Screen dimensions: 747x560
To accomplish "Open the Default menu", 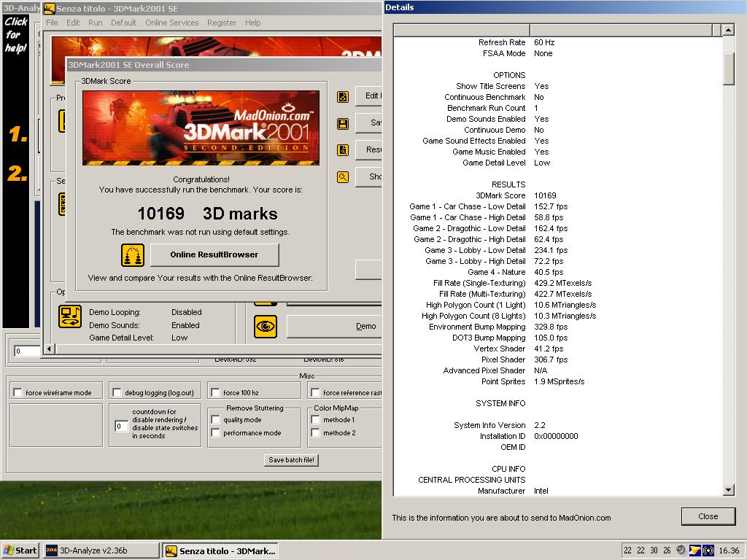I will click(x=124, y=23).
